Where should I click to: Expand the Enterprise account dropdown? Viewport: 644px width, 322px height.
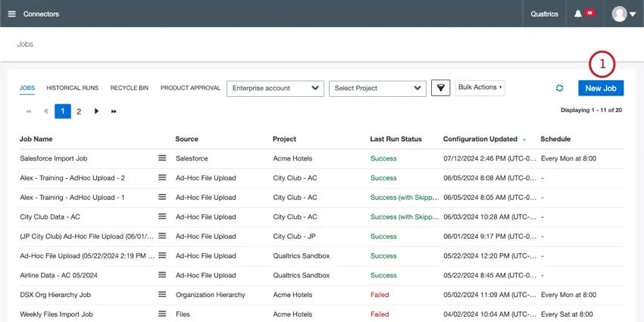(275, 88)
